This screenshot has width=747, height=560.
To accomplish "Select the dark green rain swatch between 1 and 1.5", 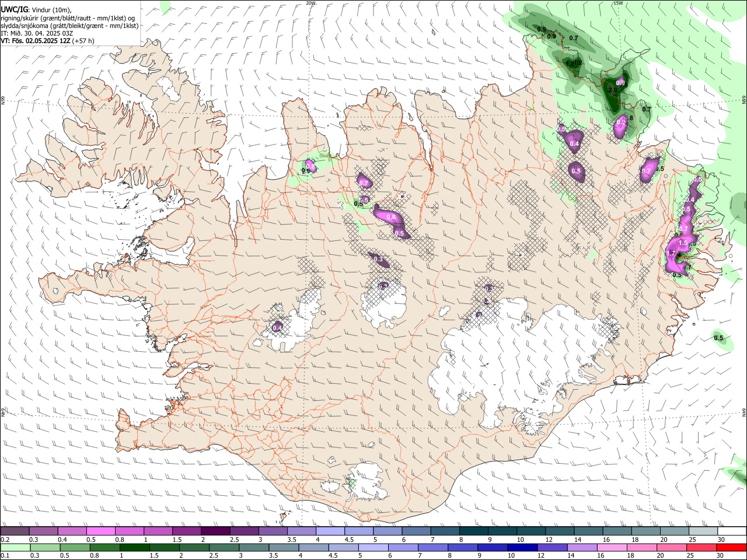I will [135, 548].
